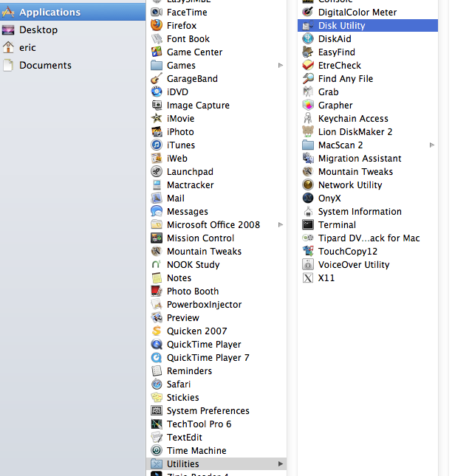Select the iPhoto icon
This screenshot has height=476, width=452.
(157, 132)
